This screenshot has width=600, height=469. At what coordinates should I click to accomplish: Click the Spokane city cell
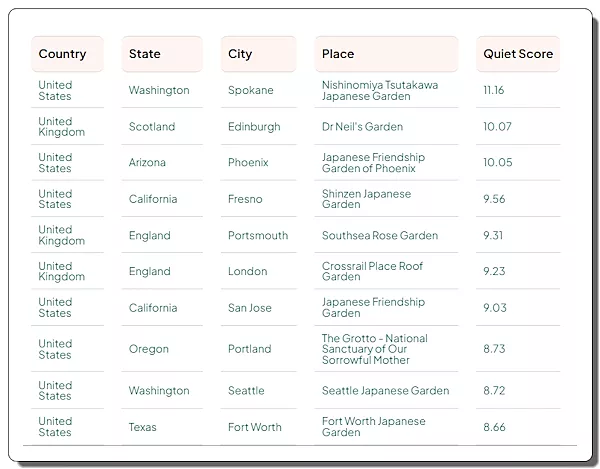click(x=250, y=90)
